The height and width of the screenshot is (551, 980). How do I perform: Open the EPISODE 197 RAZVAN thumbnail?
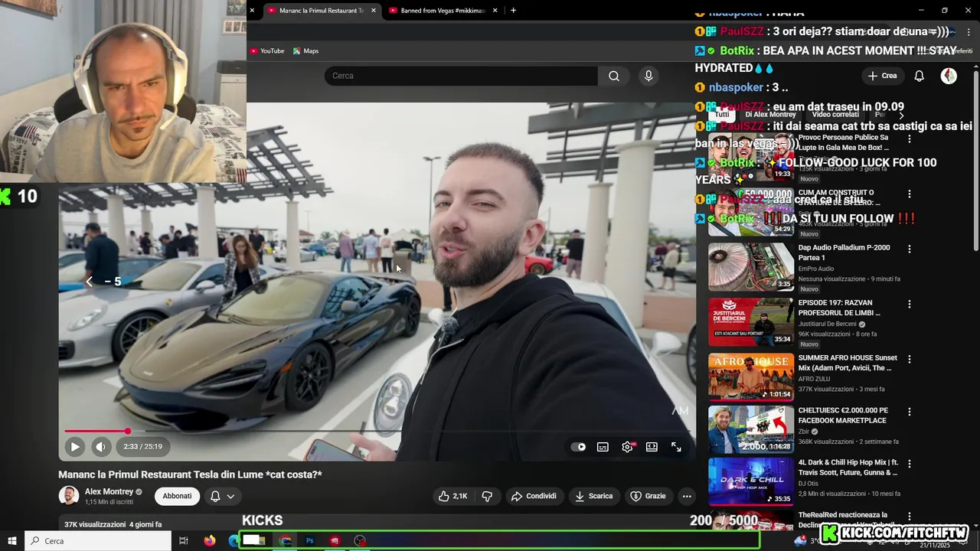point(751,322)
